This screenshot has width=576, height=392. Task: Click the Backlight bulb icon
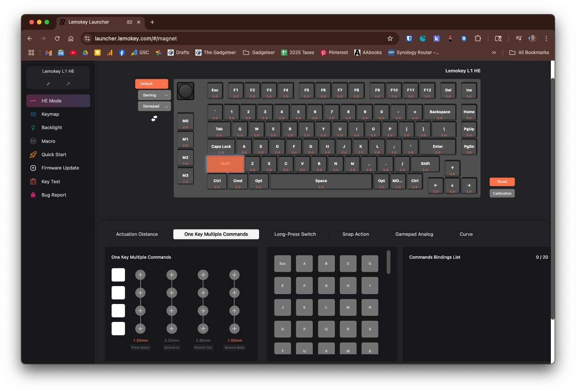coord(33,128)
